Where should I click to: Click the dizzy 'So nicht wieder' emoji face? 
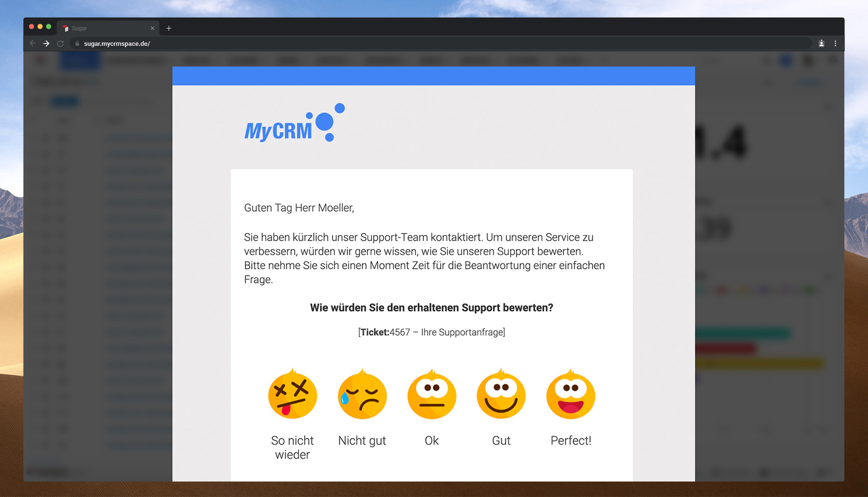[x=292, y=395]
